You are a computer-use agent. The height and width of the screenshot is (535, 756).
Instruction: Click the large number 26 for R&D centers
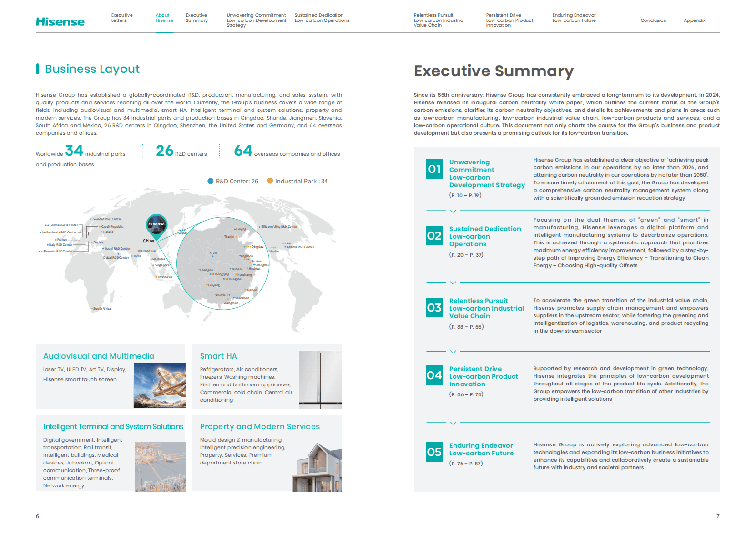(164, 151)
